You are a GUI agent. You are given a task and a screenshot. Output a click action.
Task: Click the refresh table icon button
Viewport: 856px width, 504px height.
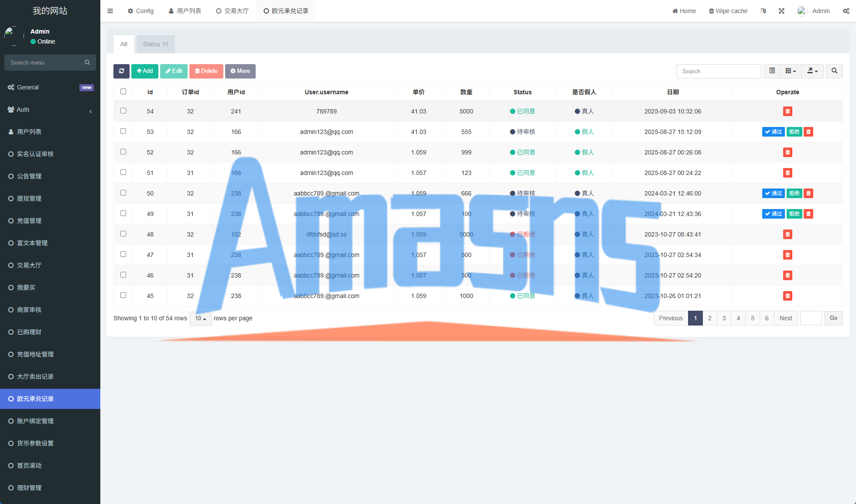tap(121, 71)
